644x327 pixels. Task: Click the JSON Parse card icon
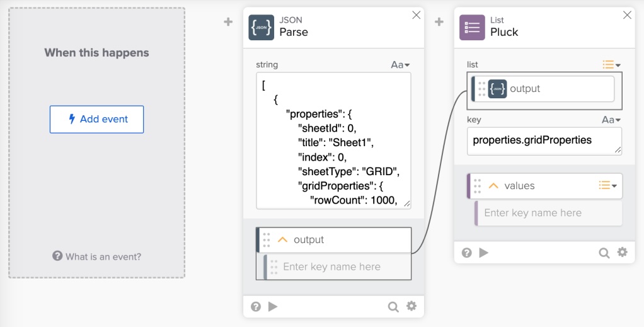[x=262, y=28]
